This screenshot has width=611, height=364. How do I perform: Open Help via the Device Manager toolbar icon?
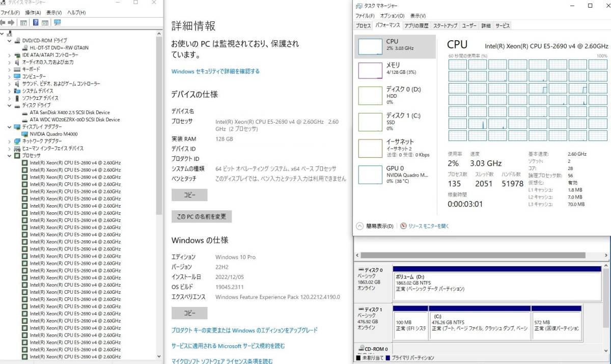coord(36,22)
